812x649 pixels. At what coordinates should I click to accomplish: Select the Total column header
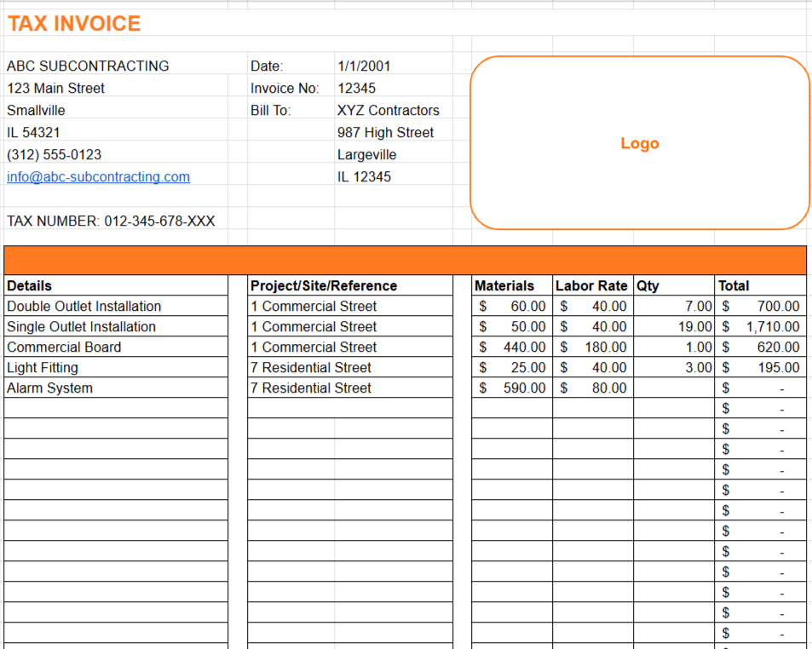[761, 285]
